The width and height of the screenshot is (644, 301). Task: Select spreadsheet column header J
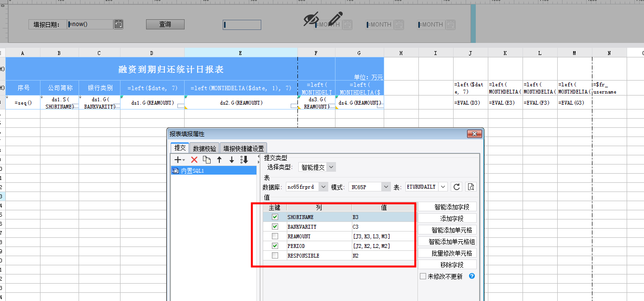click(470, 53)
